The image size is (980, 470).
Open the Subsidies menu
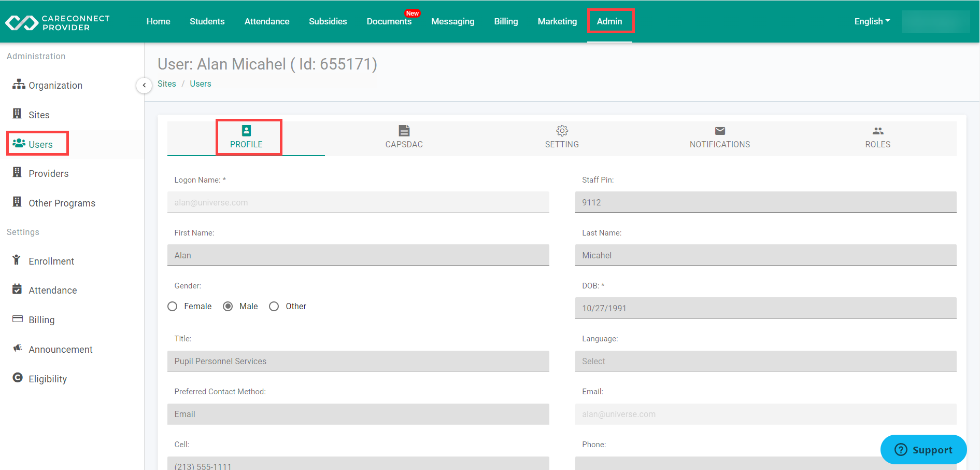(x=328, y=21)
